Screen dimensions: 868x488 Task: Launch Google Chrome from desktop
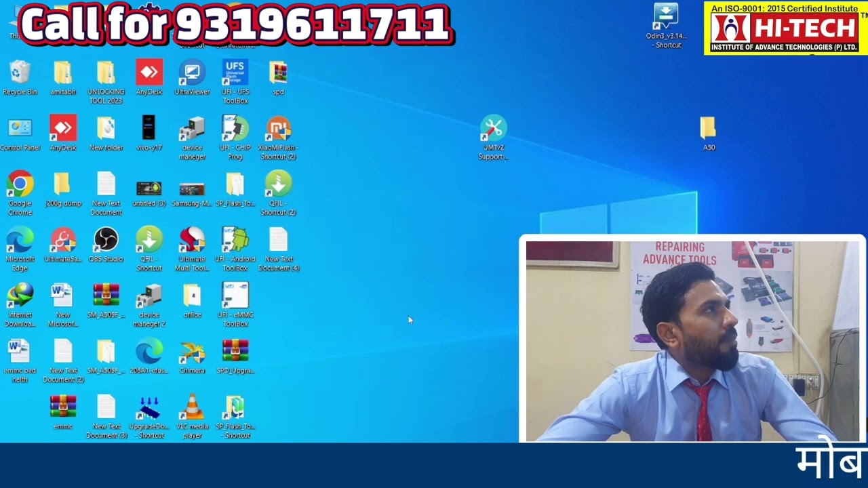click(20, 193)
